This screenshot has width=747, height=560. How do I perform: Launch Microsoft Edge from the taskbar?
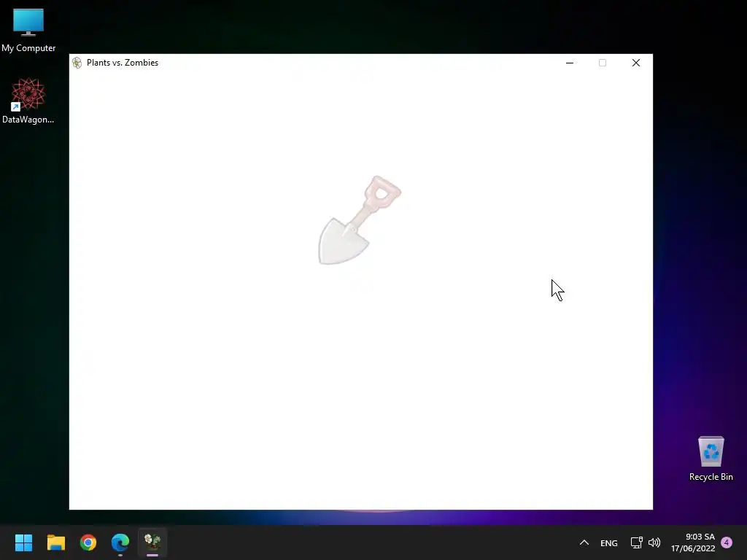click(x=120, y=542)
